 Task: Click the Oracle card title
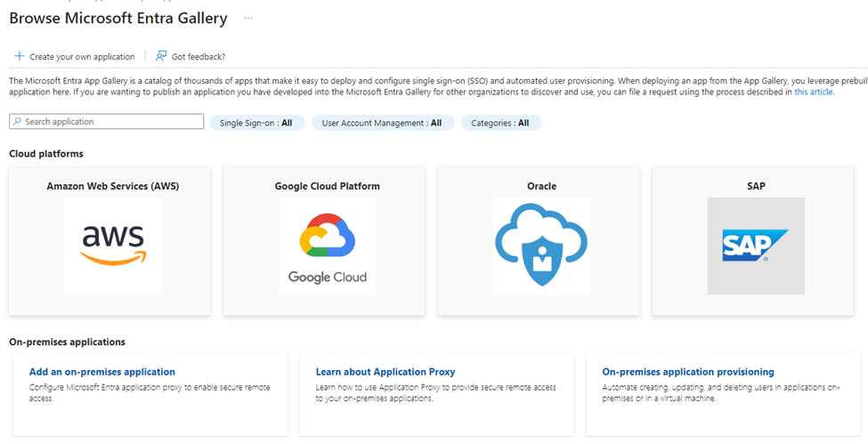pos(541,186)
